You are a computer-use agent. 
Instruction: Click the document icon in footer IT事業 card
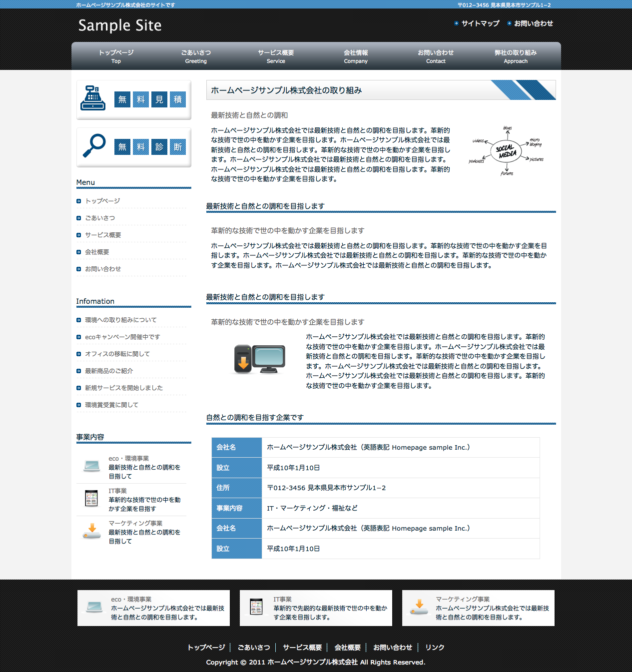point(256,607)
